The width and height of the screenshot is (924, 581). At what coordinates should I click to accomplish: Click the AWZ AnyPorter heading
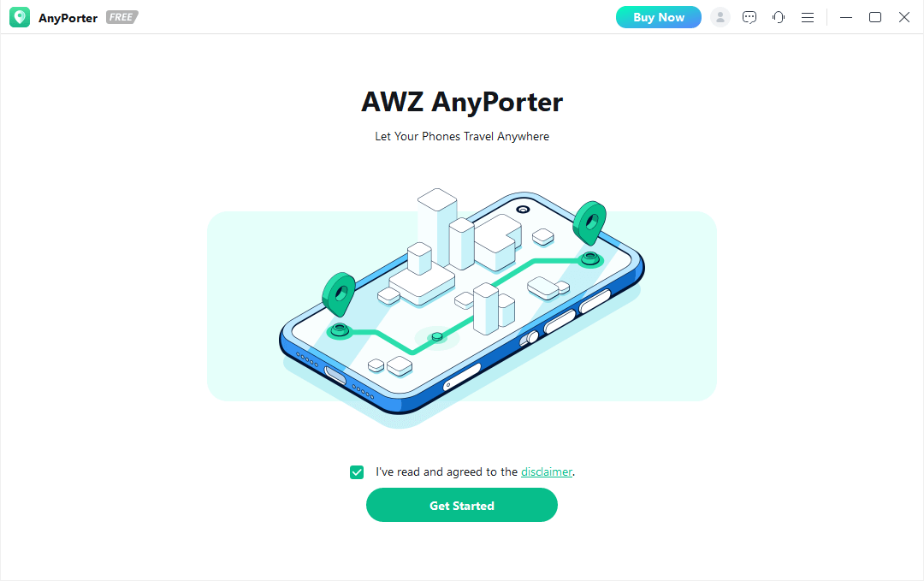[x=462, y=101]
